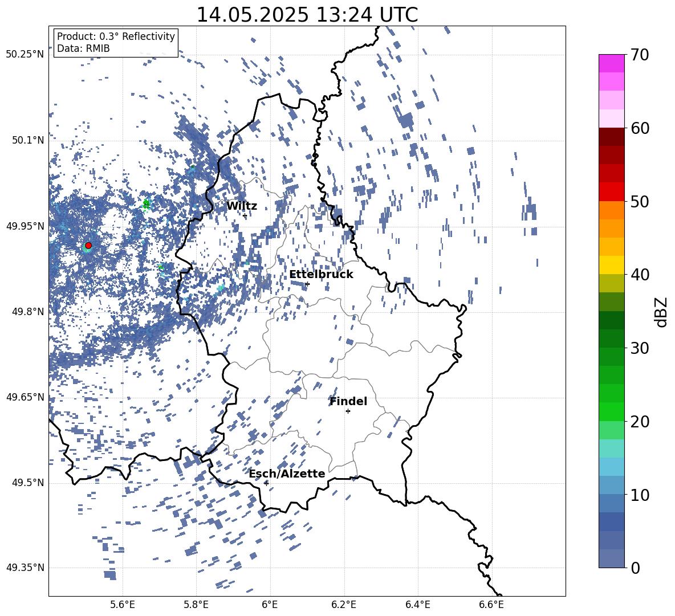
Task: Click the Esch/Alzette station cross marker
Action: pos(266,483)
